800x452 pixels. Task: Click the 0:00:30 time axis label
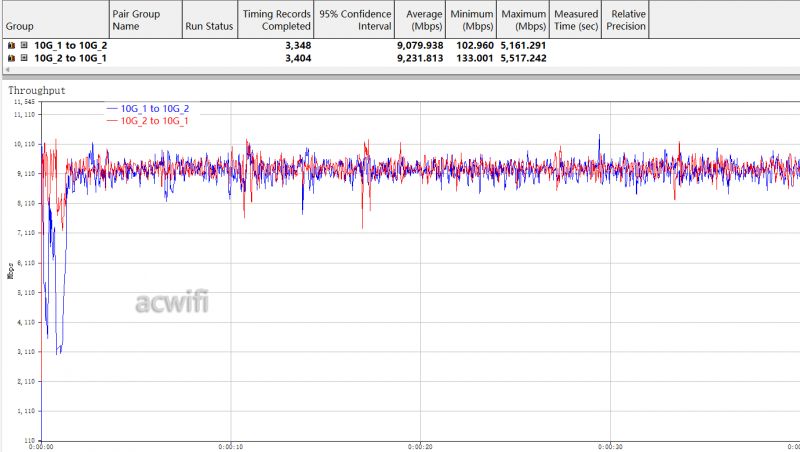(x=610, y=447)
